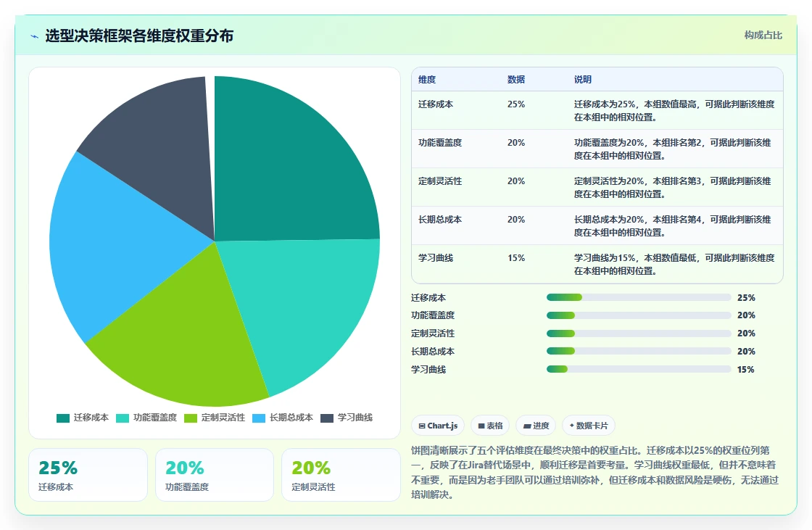
Task: Click the description paragraph starting 饼图清晰展示了
Action: tap(594, 473)
